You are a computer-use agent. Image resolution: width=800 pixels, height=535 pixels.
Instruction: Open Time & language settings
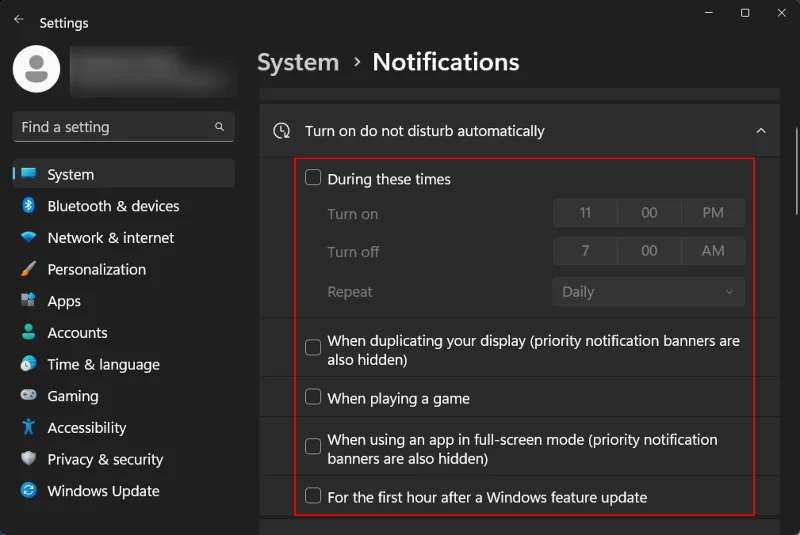(x=123, y=364)
